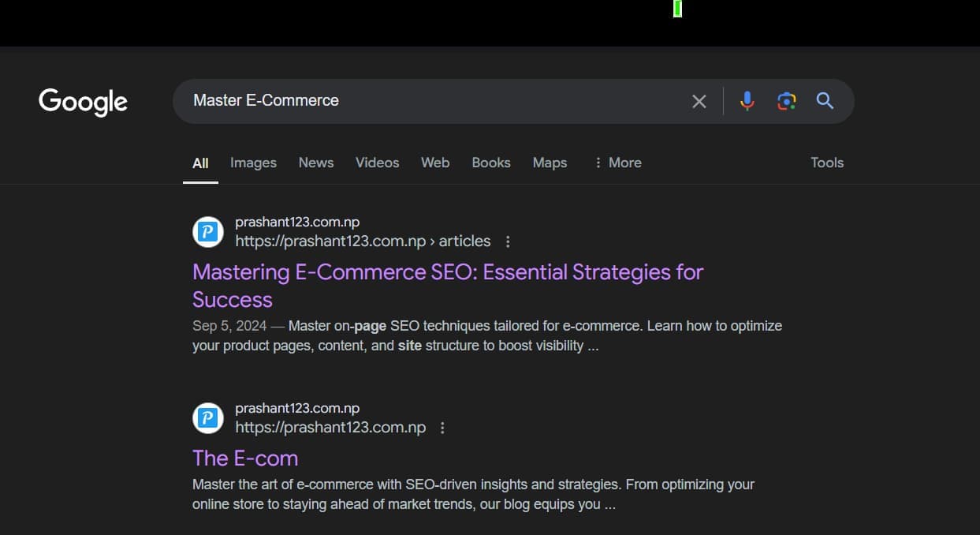980x535 pixels.
Task: Click favicon of Mastering E-Commerce SEO result
Action: [208, 232]
